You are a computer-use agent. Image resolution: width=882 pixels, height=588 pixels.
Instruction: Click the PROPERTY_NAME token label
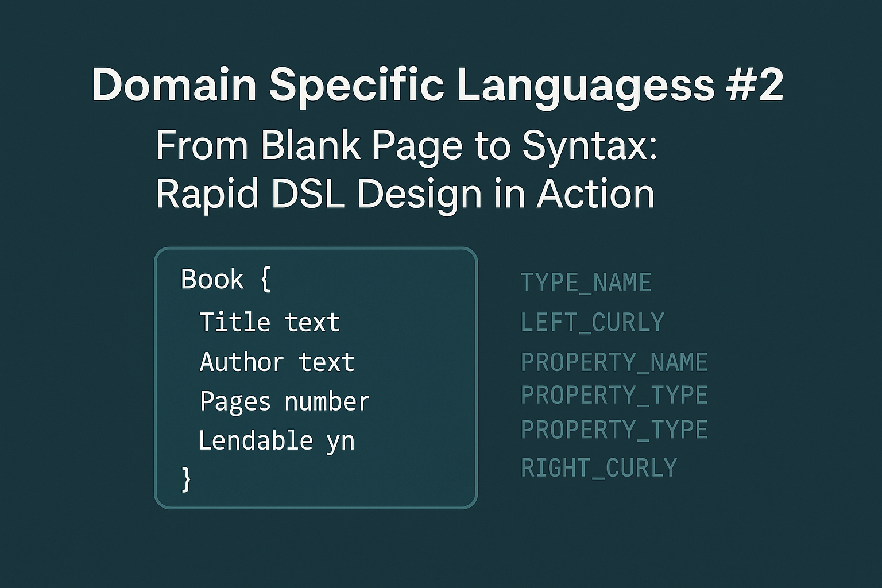[x=614, y=362]
